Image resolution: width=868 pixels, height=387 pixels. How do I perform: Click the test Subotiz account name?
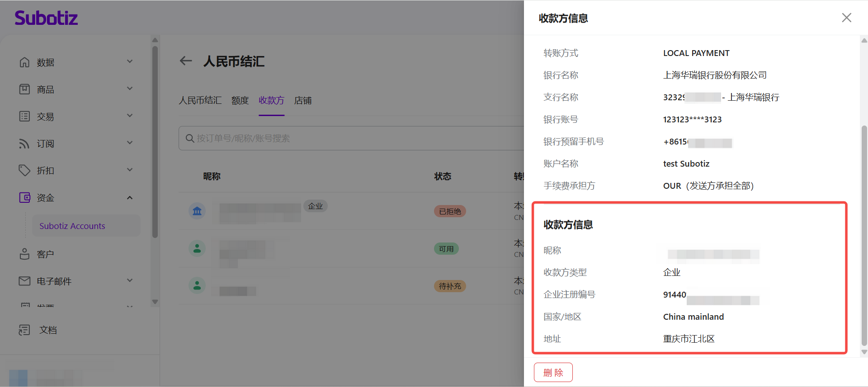coord(686,163)
